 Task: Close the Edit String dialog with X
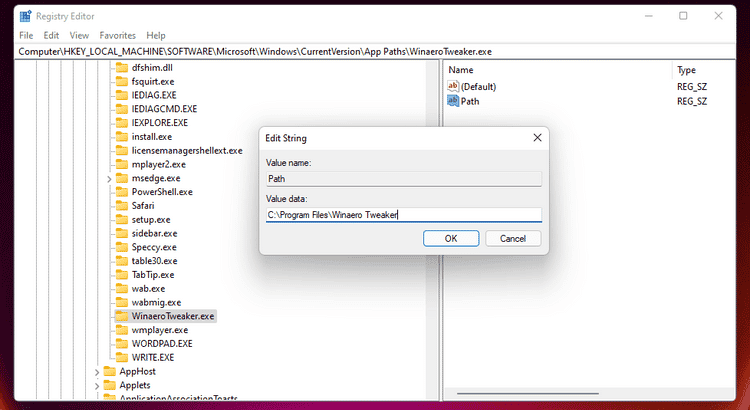[x=537, y=138]
